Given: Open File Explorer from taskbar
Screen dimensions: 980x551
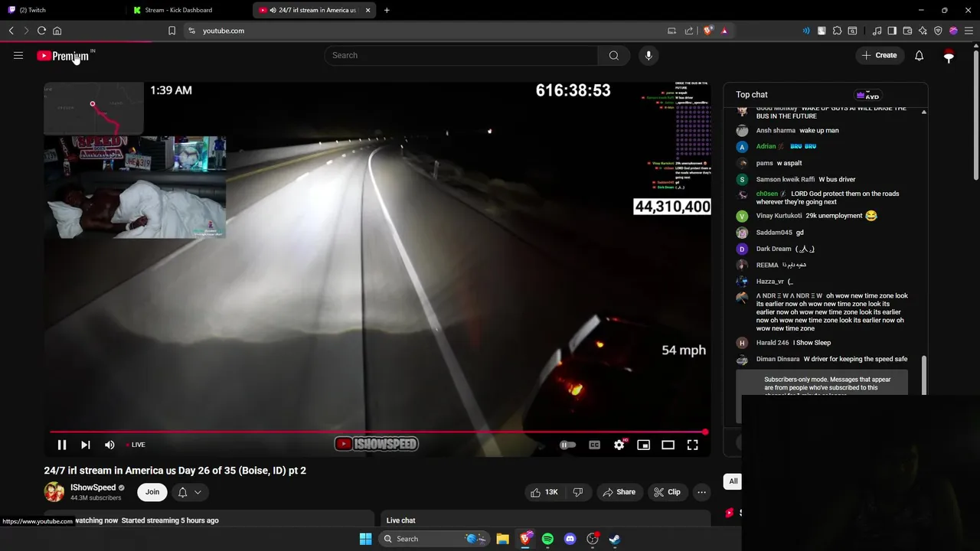Looking at the screenshot, I should (502, 539).
